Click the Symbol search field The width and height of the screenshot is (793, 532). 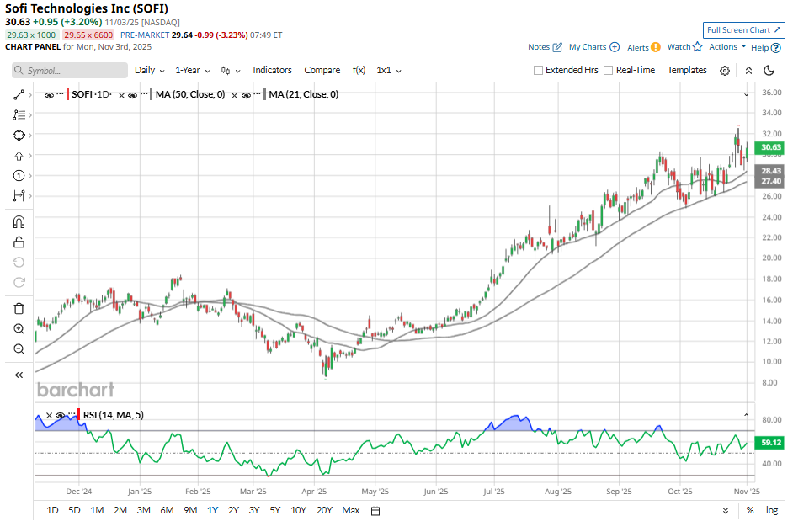click(x=74, y=71)
